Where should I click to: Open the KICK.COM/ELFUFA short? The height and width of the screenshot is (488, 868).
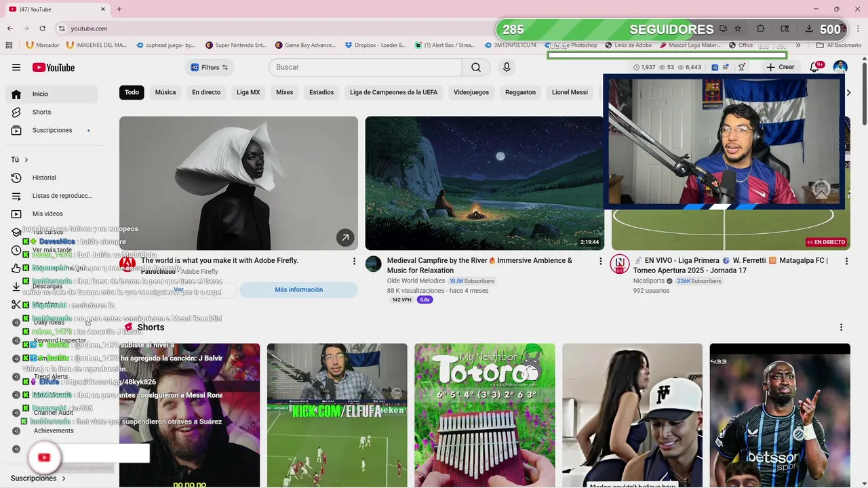[337, 415]
